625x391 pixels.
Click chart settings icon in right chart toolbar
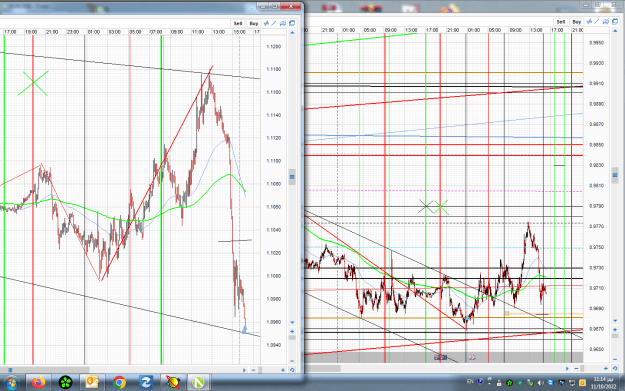(x=606, y=22)
